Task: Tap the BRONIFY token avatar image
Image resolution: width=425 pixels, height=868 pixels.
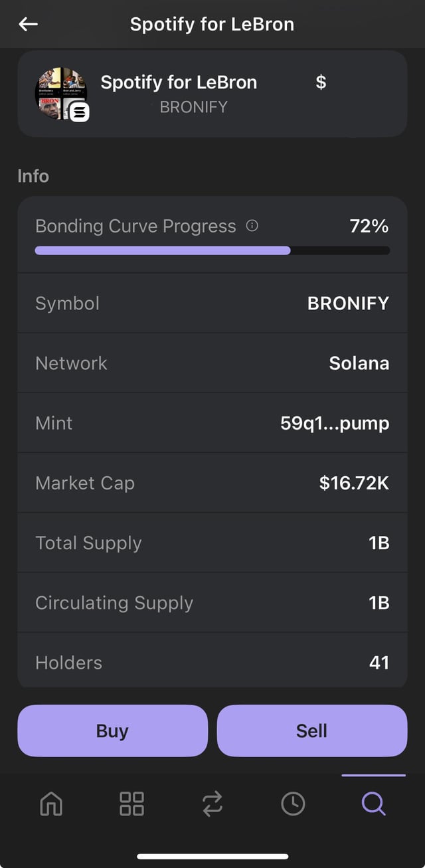Action: tap(60, 94)
